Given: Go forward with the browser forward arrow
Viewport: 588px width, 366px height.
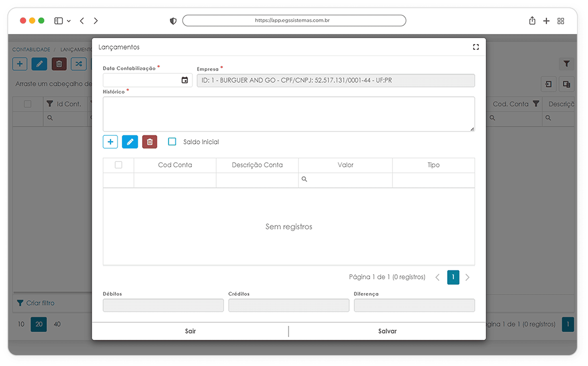Looking at the screenshot, I should click(96, 21).
